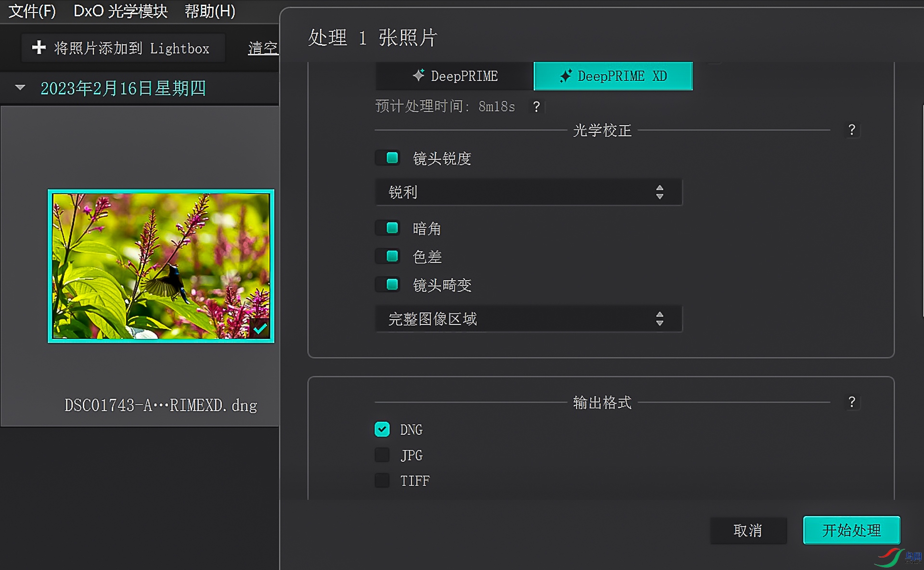Open the 锐利 sharpness dropdown
Screen dimensions: 924x570
528,192
